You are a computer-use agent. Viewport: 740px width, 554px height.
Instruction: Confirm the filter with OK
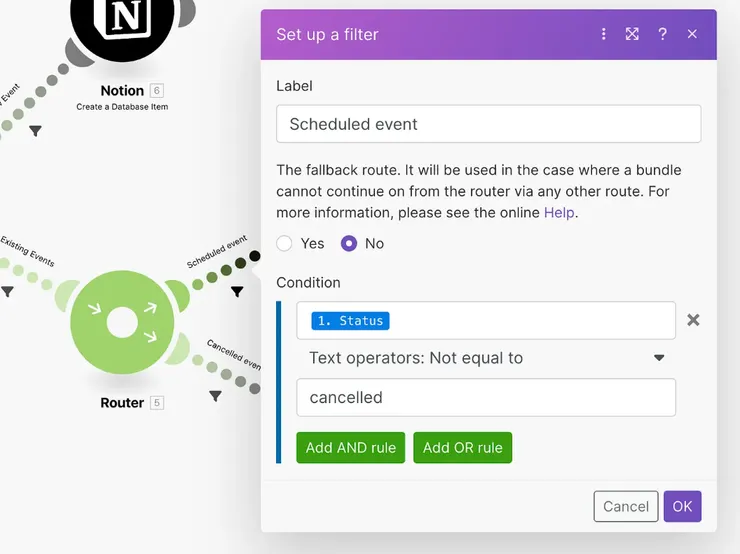pos(682,506)
